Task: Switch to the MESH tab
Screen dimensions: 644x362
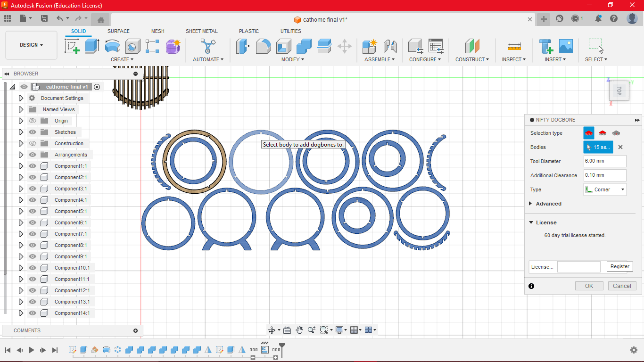Action: tap(158, 31)
